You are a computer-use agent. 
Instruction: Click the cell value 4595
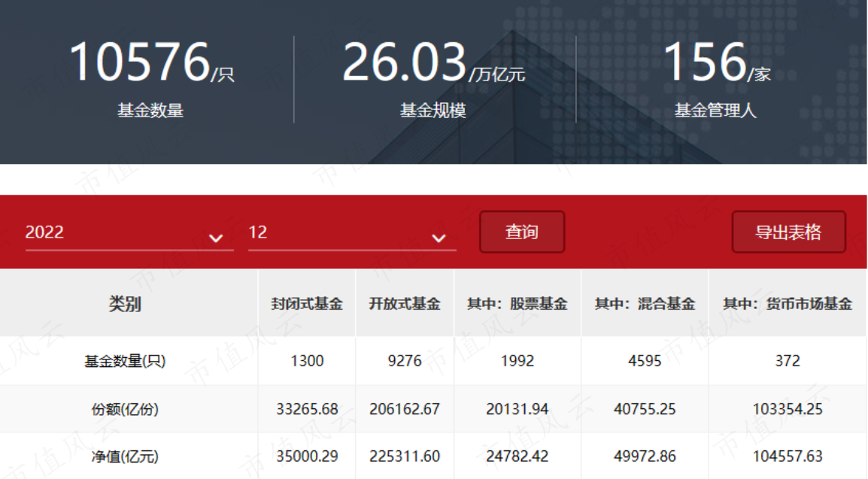click(x=645, y=361)
